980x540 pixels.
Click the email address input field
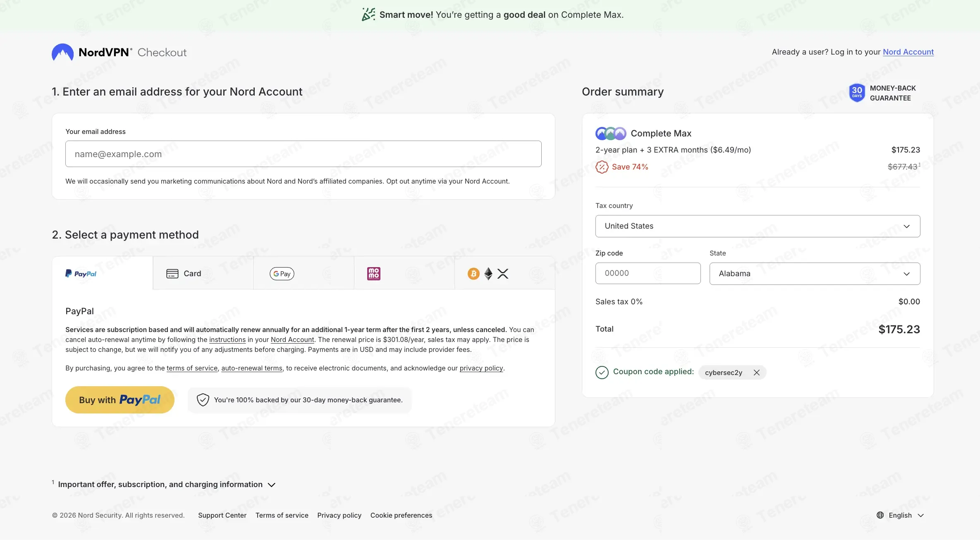[303, 154]
